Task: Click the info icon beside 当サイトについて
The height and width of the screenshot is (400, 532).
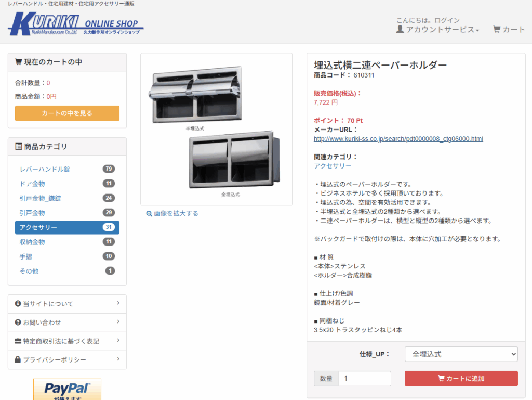Action: pyautogui.click(x=18, y=304)
